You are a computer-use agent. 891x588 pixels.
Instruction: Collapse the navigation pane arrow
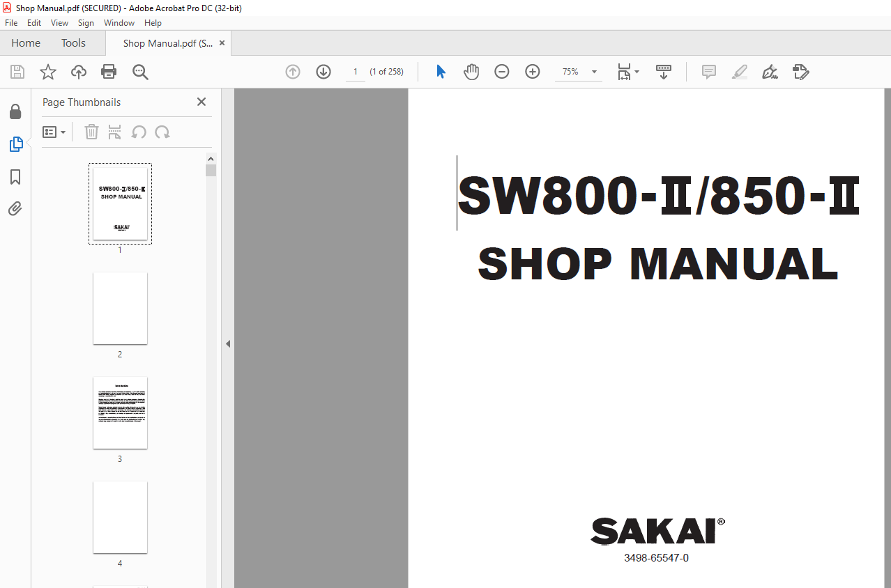228,343
